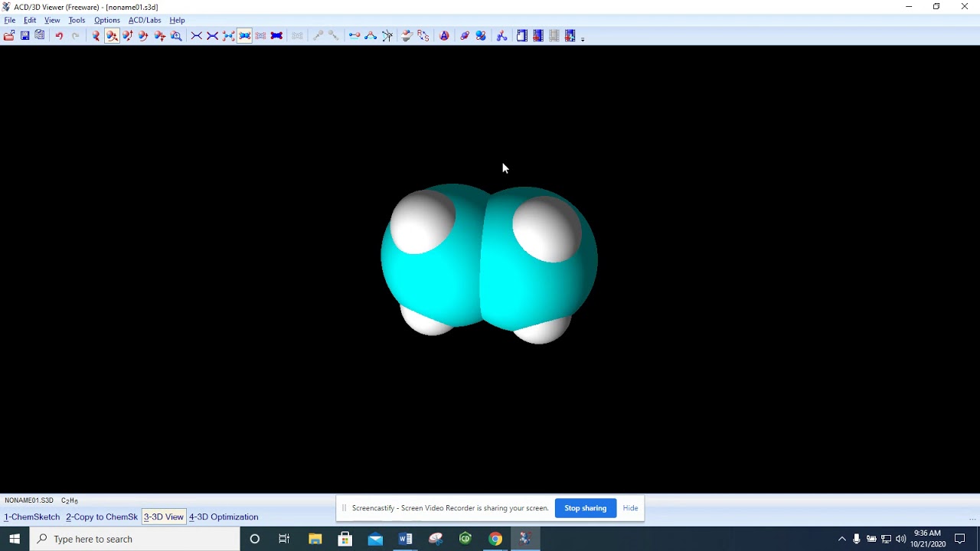
Task: Select the Zoom magnifier tool
Action: click(x=176, y=36)
